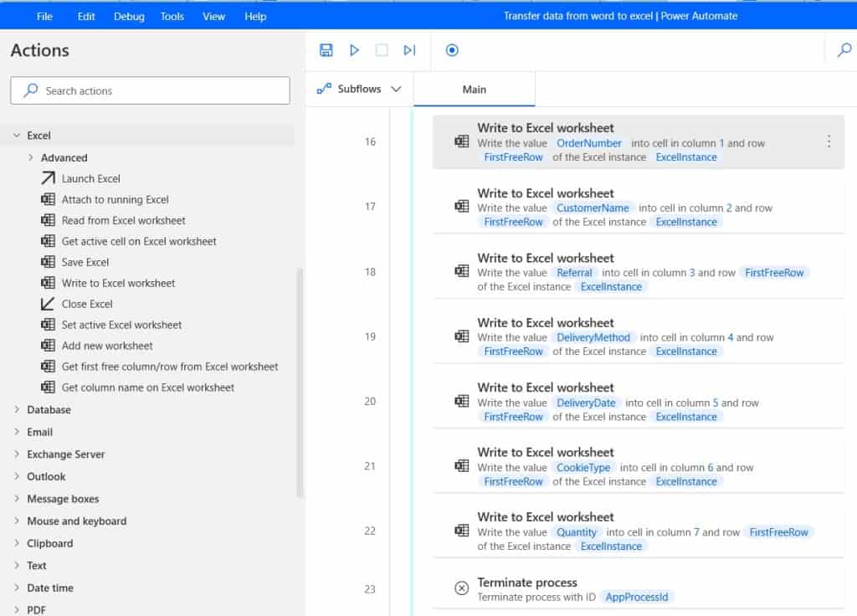Viewport: 857px width, 616px height.
Task: Stop the flow with the square icon
Action: tap(382, 50)
